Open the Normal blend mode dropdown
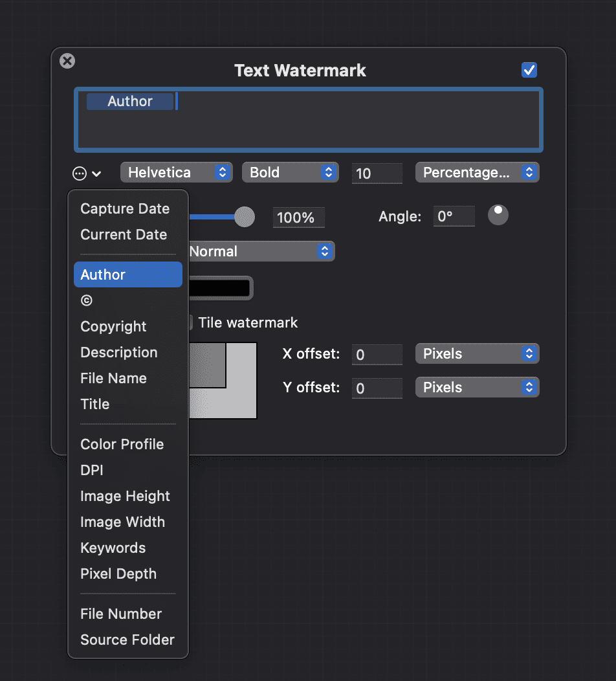Image resolution: width=616 pixels, height=681 pixels. 261,251
